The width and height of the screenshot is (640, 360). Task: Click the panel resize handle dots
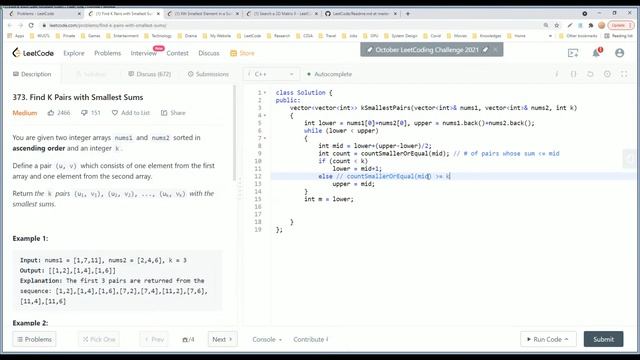click(240, 188)
